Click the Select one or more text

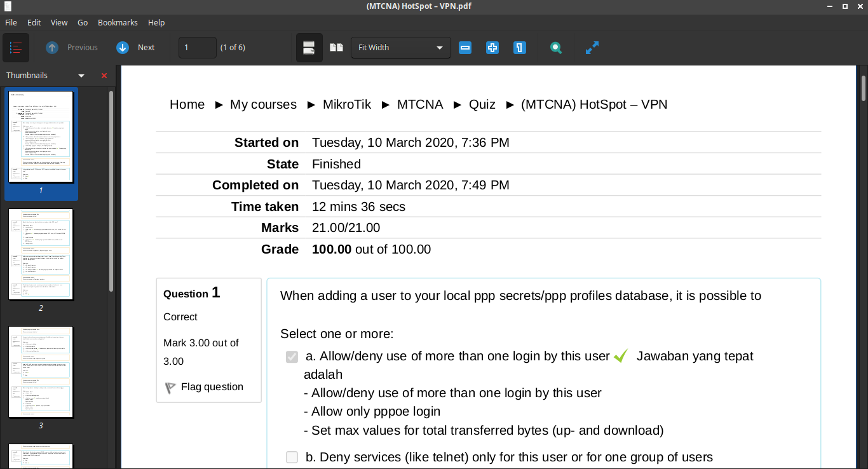click(337, 334)
